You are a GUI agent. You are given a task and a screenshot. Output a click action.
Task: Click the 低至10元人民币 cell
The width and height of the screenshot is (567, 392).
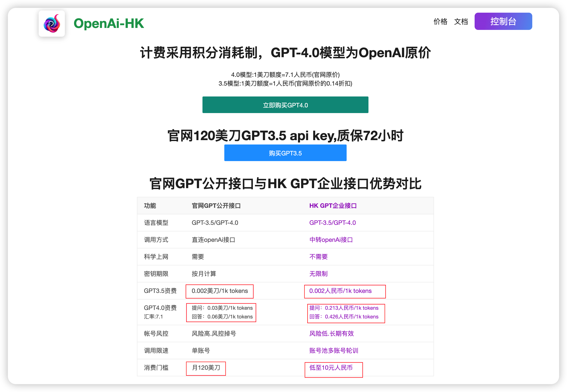(x=331, y=368)
